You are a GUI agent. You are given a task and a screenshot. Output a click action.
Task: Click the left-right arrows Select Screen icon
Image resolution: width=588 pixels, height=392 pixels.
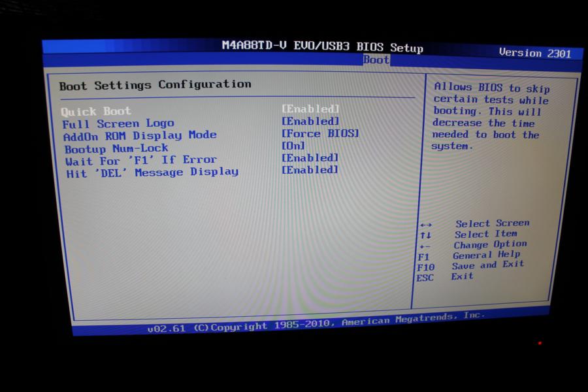425,225
